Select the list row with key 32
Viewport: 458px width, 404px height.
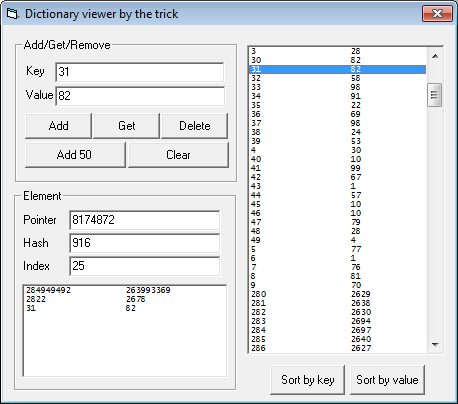338,78
